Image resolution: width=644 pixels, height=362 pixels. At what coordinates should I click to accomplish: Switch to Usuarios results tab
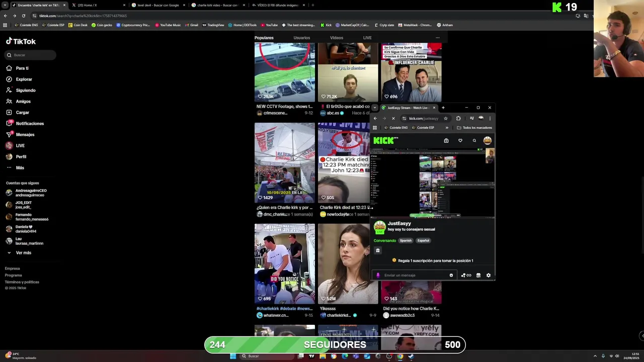coord(302,38)
